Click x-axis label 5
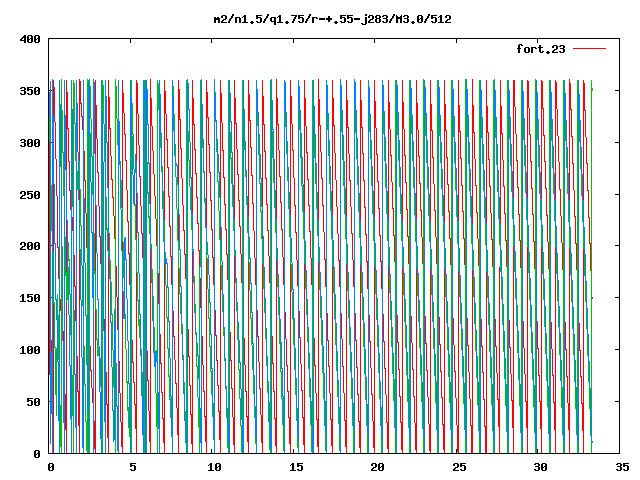Screen dimensions: 640x480 coord(133,467)
